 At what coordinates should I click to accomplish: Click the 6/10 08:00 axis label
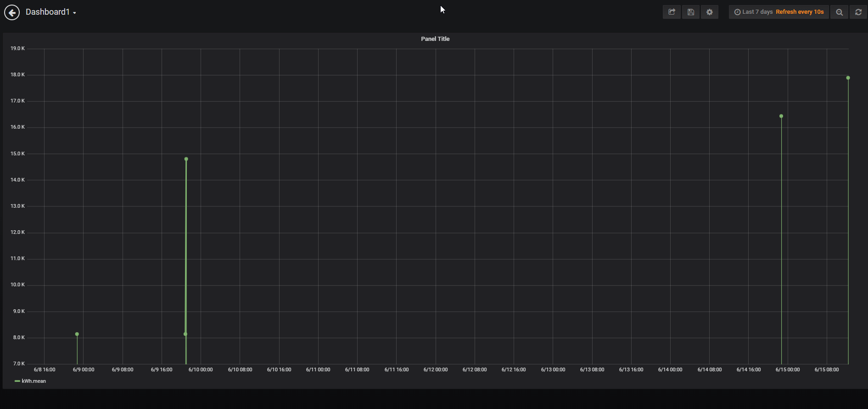click(240, 369)
